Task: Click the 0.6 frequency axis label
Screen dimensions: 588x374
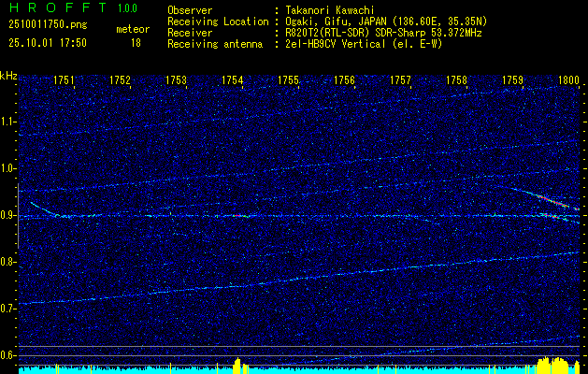Action: pyautogui.click(x=8, y=355)
